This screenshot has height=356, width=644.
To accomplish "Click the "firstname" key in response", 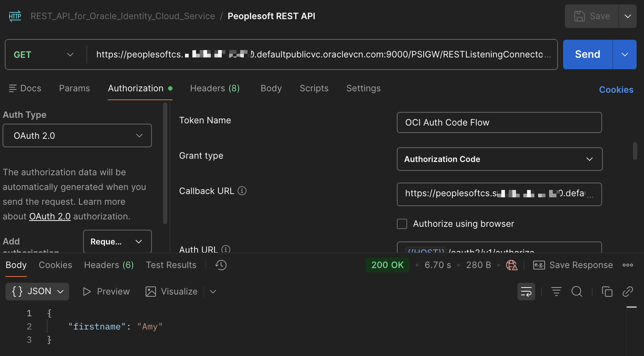I will click(x=97, y=327).
